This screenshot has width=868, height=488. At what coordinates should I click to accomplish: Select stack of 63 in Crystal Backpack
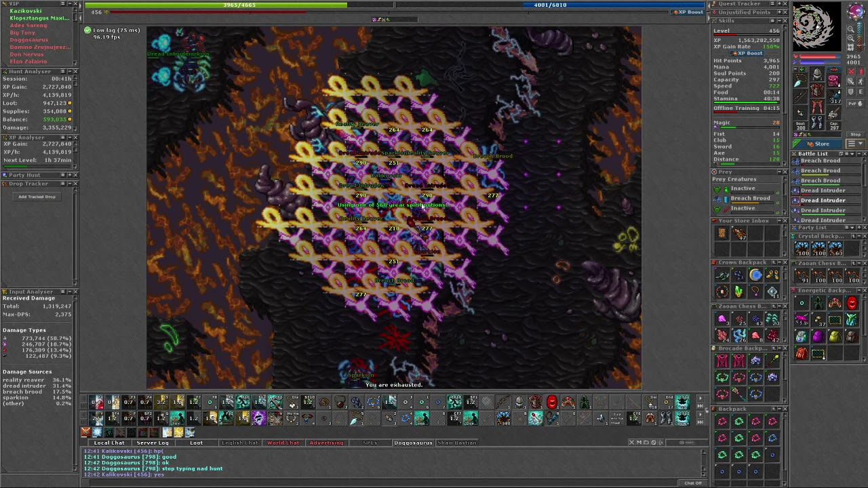tap(835, 248)
